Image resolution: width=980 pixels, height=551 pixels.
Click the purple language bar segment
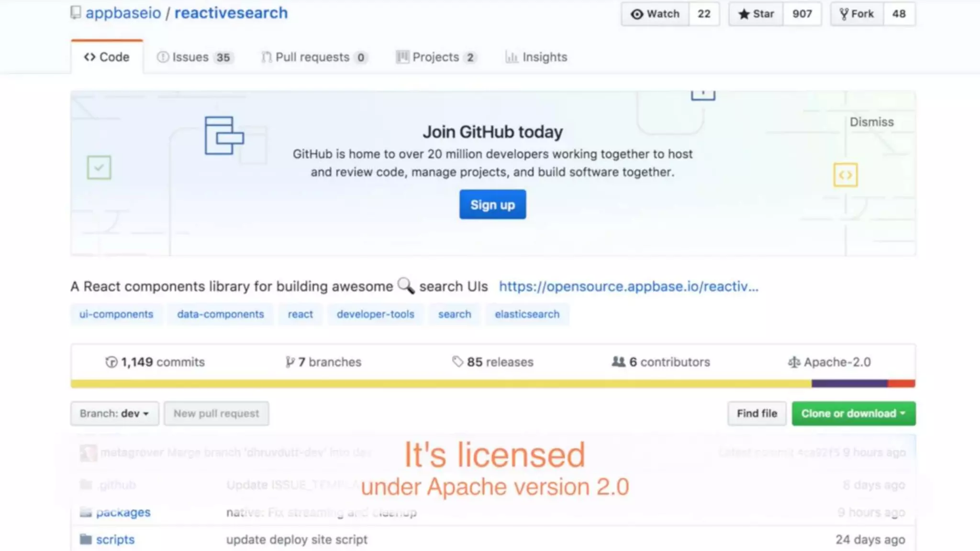[849, 384]
